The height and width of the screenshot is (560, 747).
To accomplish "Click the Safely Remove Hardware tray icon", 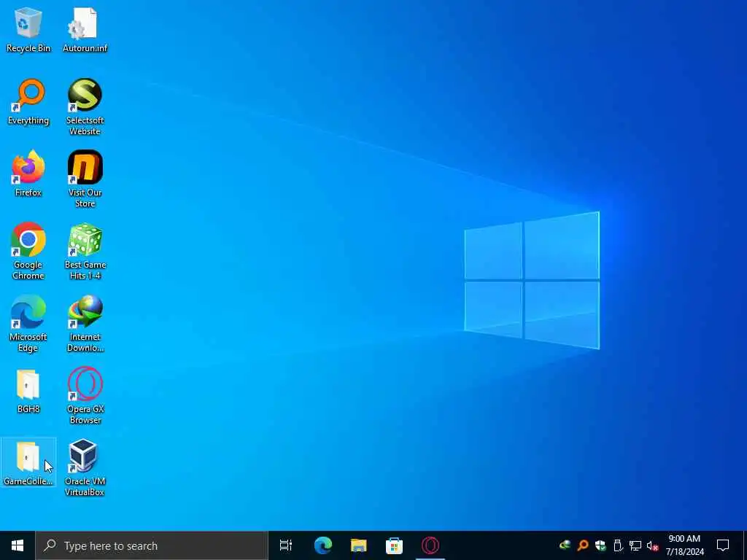I will click(618, 545).
